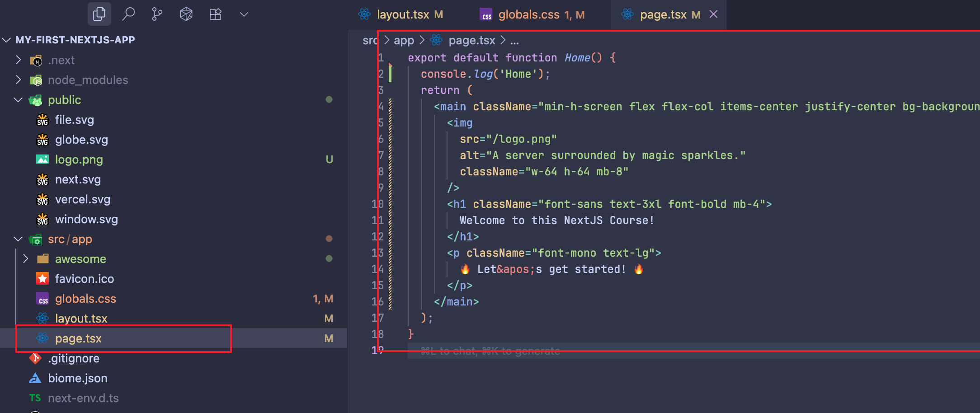This screenshot has height=413, width=980.
Task: Click the vercel.svg SVG file icon
Action: 42,199
